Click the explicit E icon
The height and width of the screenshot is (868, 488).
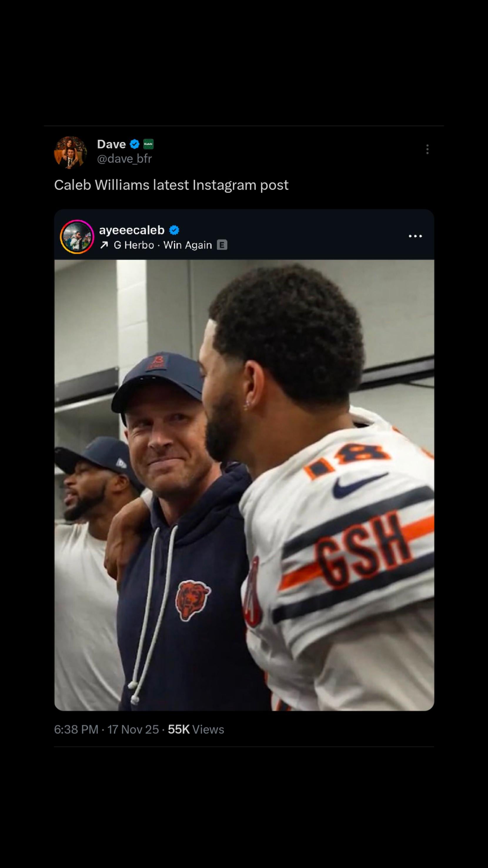pyautogui.click(x=222, y=245)
